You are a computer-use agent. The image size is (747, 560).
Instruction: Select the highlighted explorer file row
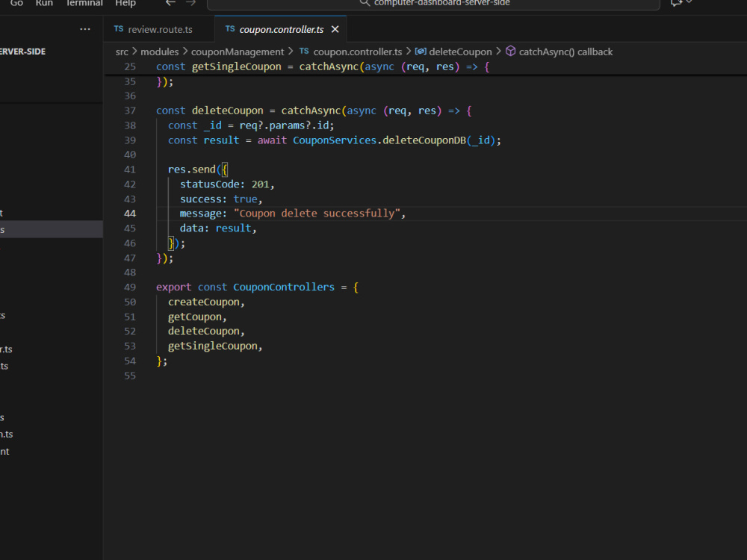coord(52,229)
